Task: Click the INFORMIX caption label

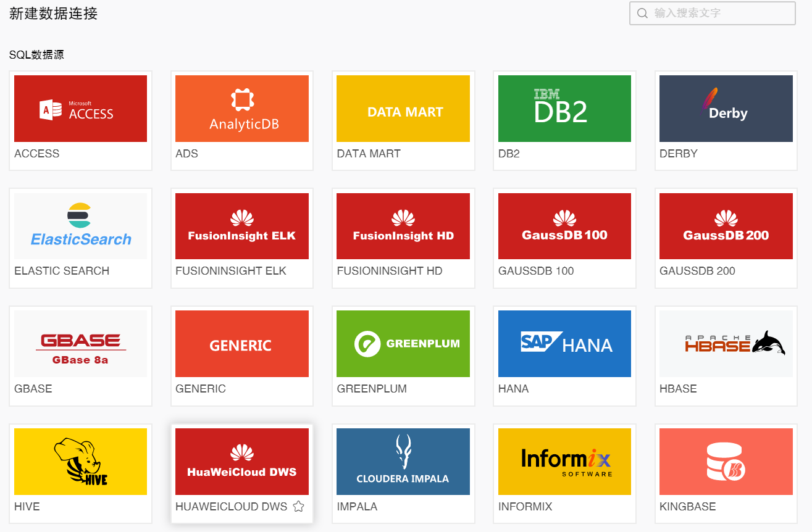Action: (x=525, y=507)
